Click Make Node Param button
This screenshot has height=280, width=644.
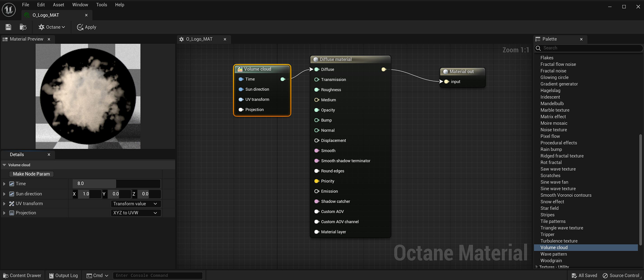(x=31, y=174)
